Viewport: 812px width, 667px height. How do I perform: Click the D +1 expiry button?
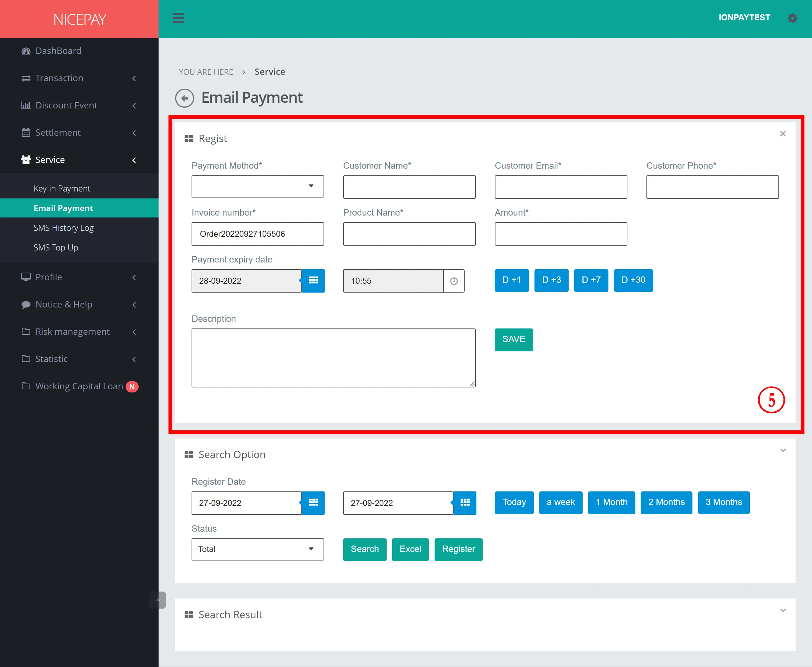point(511,280)
